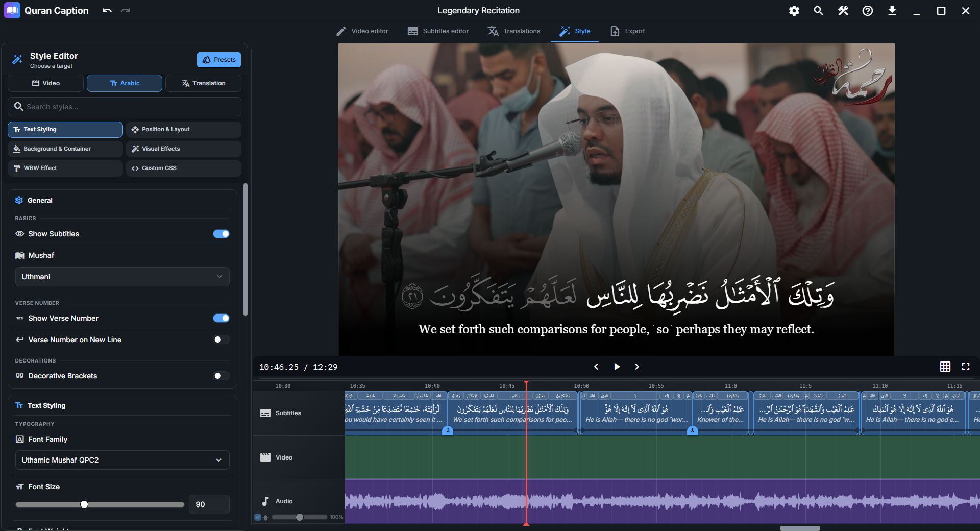Click the download arrow icon
This screenshot has height=531, width=980.
892,11
